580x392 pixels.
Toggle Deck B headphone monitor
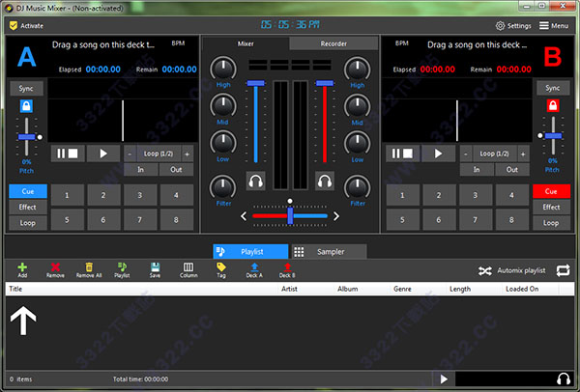[325, 182]
